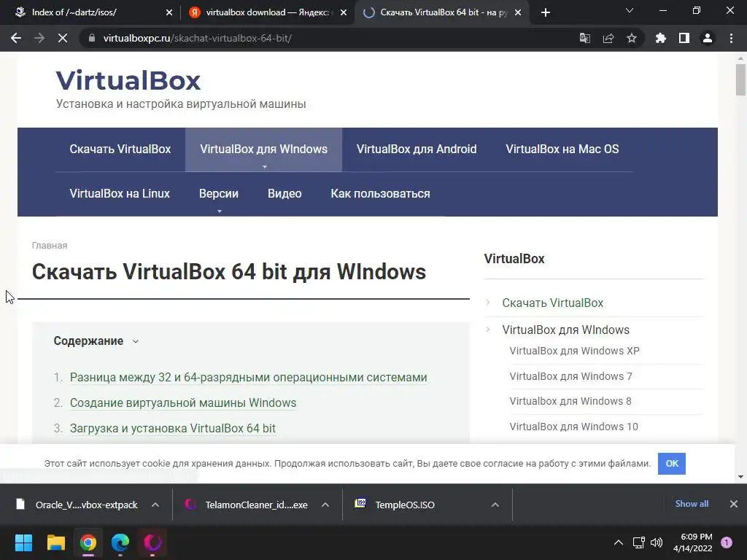Open Virtualbox для Windows 8 sidebar link

(570, 402)
